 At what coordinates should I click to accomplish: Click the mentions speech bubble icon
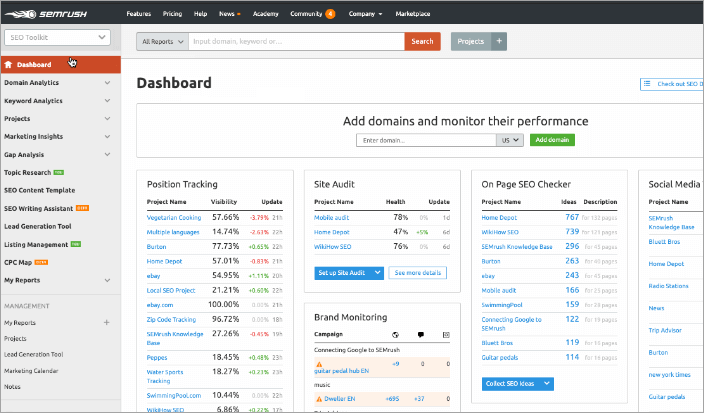[x=421, y=334]
